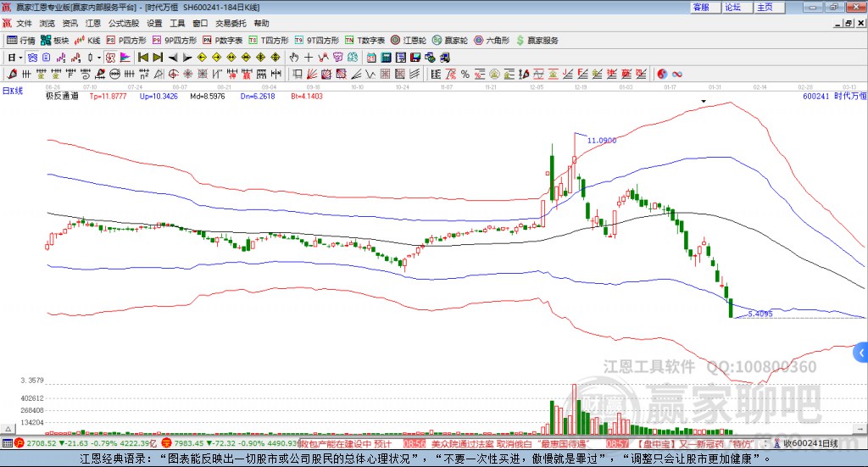Open the 窗口 menu
This screenshot has height=467, width=868.
click(x=200, y=23)
